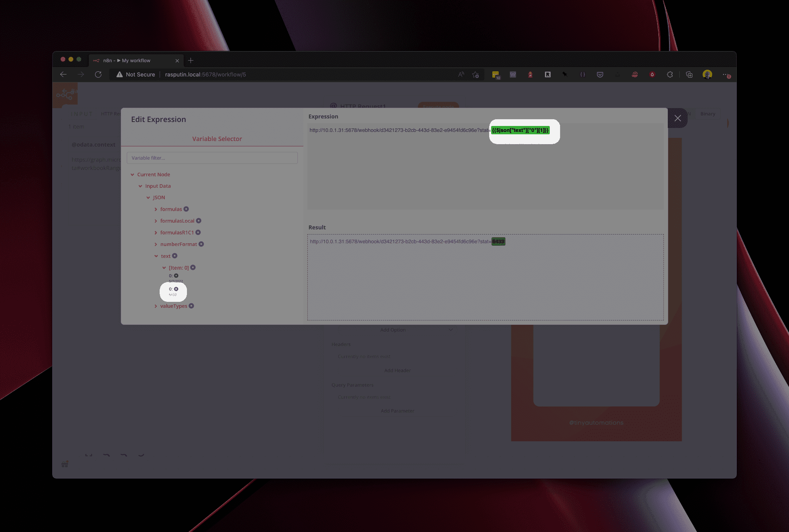
Task: Click the browser refresh page button
Action: pyautogui.click(x=99, y=74)
